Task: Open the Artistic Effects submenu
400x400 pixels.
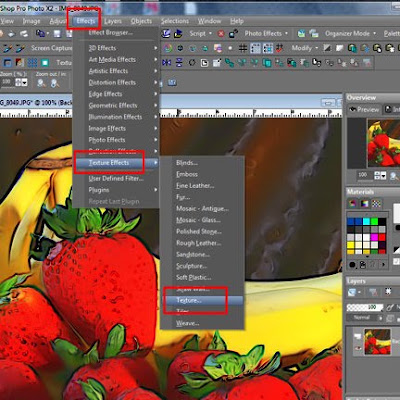Action: [x=116, y=71]
